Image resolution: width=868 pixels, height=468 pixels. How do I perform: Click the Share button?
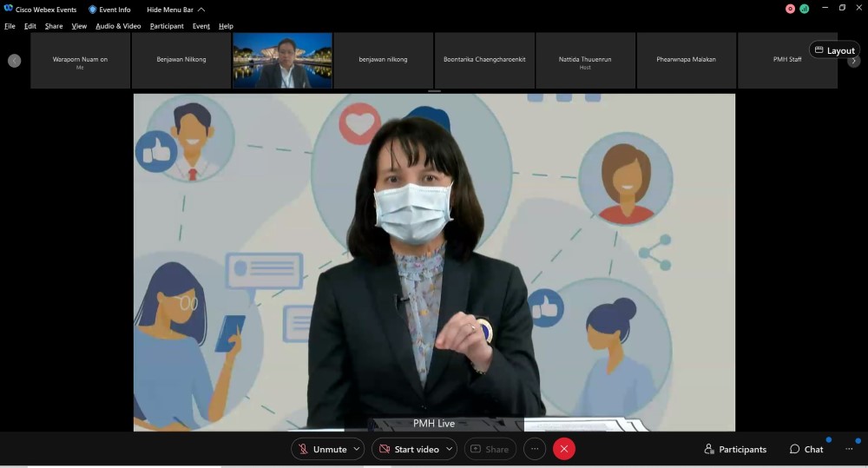[490, 449]
